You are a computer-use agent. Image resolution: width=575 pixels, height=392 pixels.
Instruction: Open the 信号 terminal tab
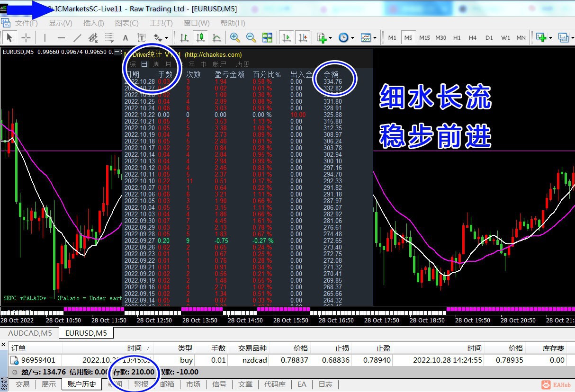tap(219, 384)
